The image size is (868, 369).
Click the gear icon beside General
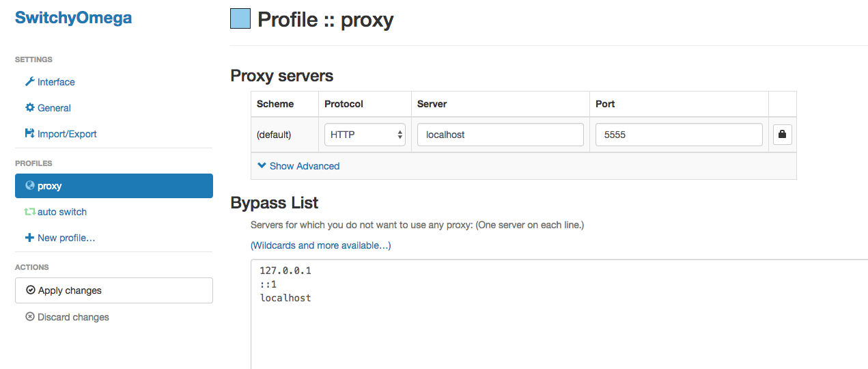point(29,108)
